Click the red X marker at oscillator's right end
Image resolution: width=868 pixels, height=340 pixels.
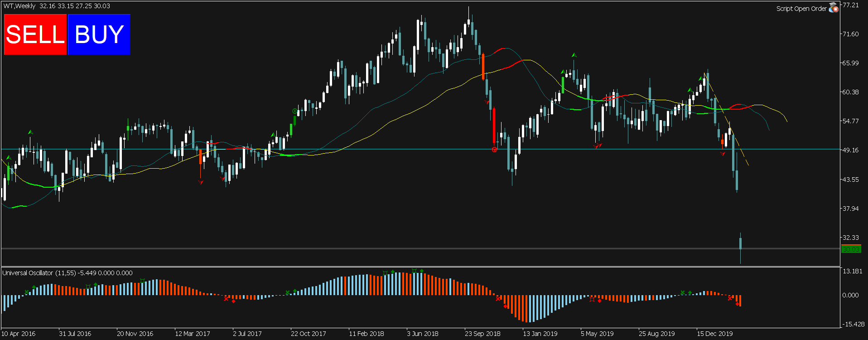(730, 298)
